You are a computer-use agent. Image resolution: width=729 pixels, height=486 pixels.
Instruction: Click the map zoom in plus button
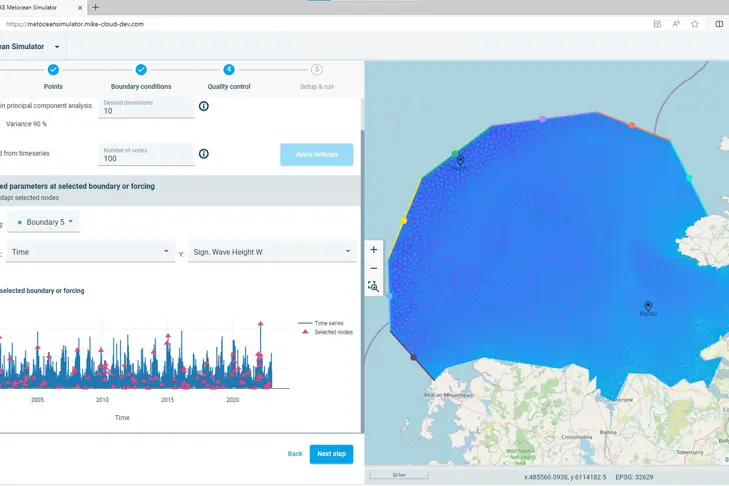(373, 250)
